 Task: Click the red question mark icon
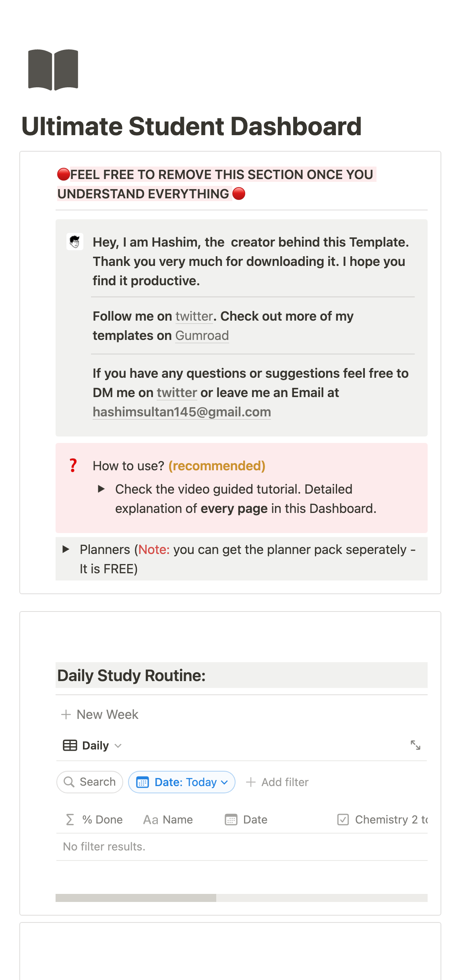coord(73,465)
